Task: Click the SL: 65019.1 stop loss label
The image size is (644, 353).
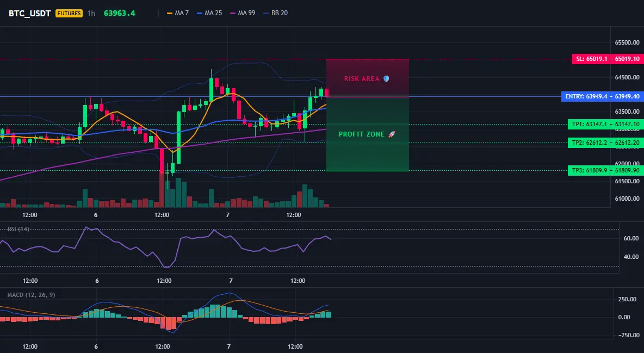Action: click(591, 59)
